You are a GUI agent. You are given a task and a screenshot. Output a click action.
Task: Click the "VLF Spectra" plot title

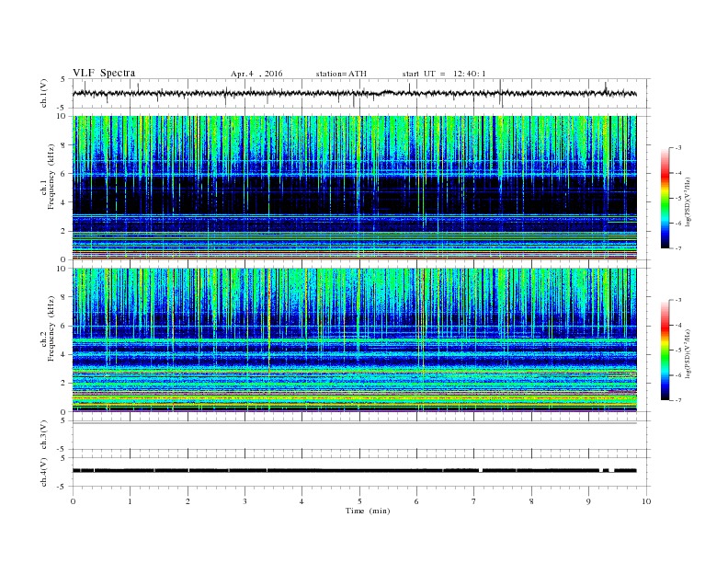(104, 73)
